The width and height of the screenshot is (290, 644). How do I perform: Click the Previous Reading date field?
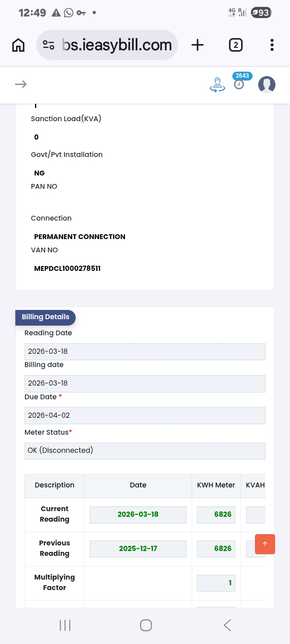[138, 549]
